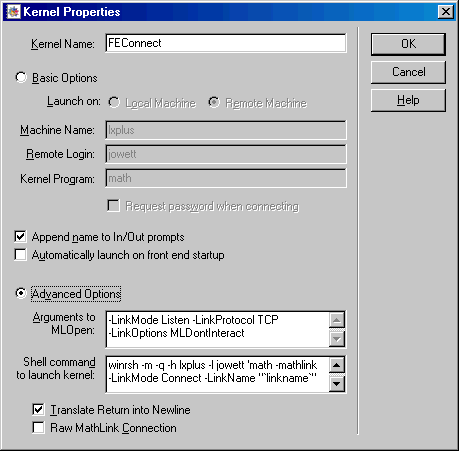Click down arrow of MLOpen arguments scrollbar
The image size is (459, 451).
click(x=337, y=339)
